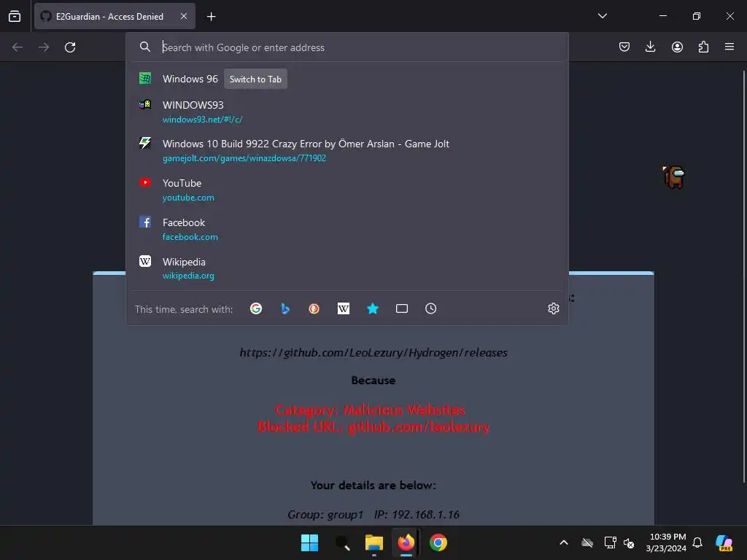Expand the list all tabs chevron
This screenshot has width=747, height=560.
pyautogui.click(x=602, y=16)
